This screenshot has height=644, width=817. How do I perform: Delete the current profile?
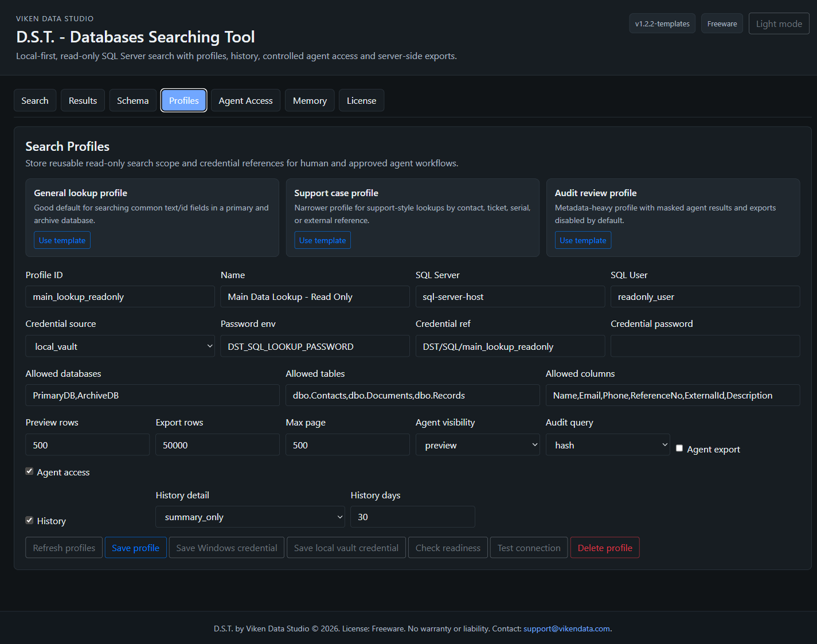click(x=605, y=548)
